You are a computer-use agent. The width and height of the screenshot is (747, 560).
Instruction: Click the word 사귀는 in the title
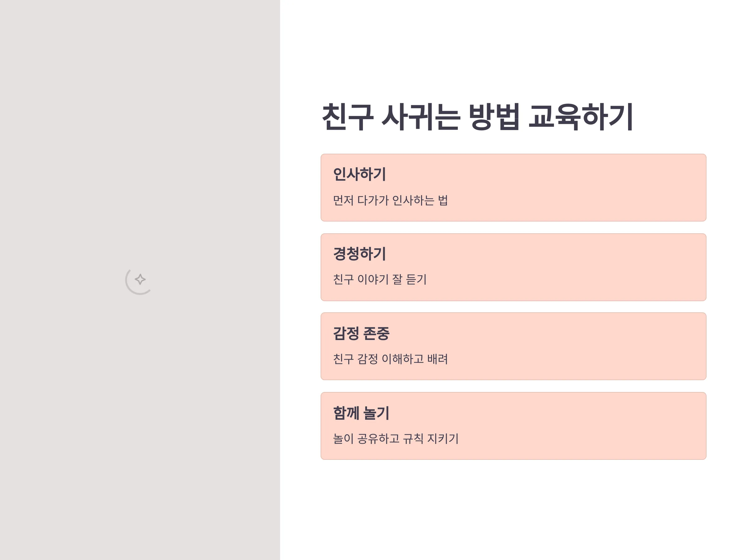(x=420, y=117)
